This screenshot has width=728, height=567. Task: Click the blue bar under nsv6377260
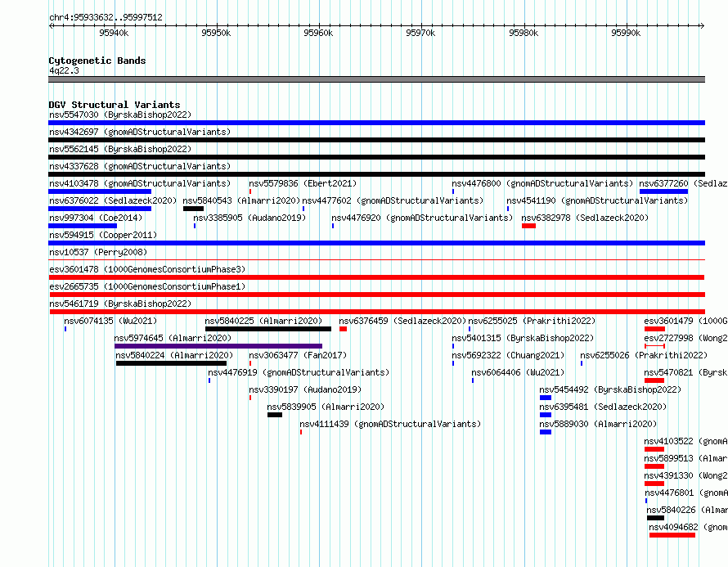[x=663, y=191]
